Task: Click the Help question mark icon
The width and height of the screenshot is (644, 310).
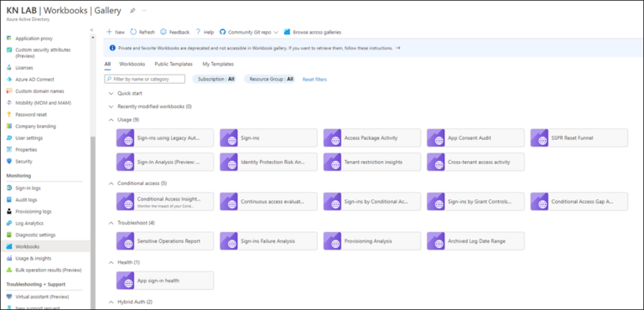Action: pyautogui.click(x=198, y=32)
